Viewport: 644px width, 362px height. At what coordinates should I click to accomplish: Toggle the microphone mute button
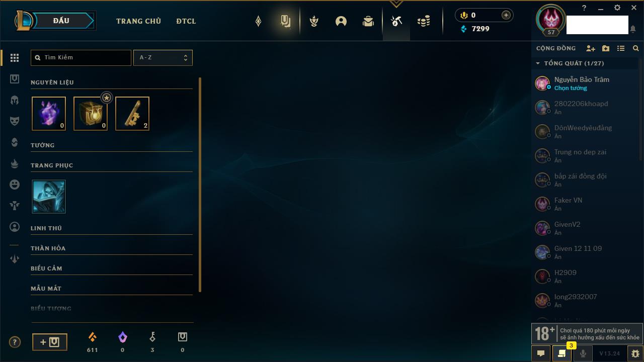click(x=583, y=353)
